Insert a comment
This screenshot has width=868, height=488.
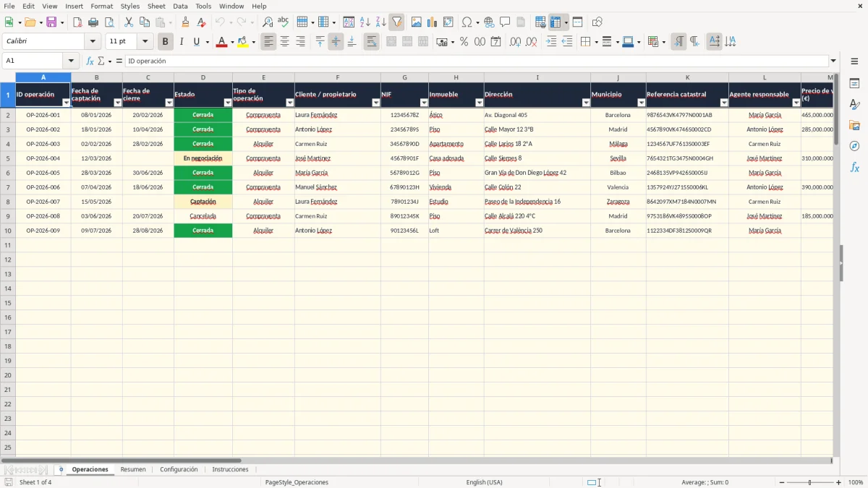point(505,22)
